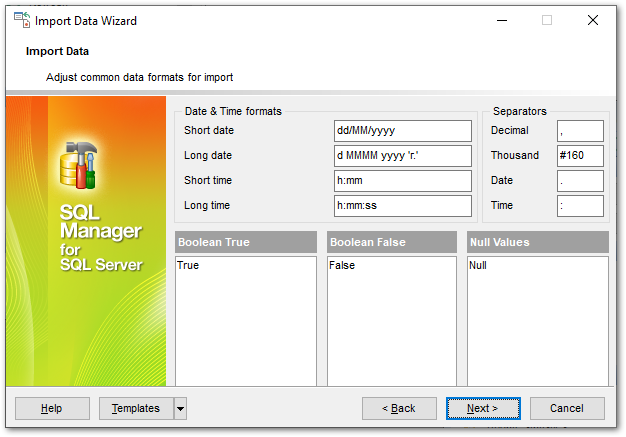Click inside the Boolean False list
The height and width of the screenshot is (437, 626).
392,320
